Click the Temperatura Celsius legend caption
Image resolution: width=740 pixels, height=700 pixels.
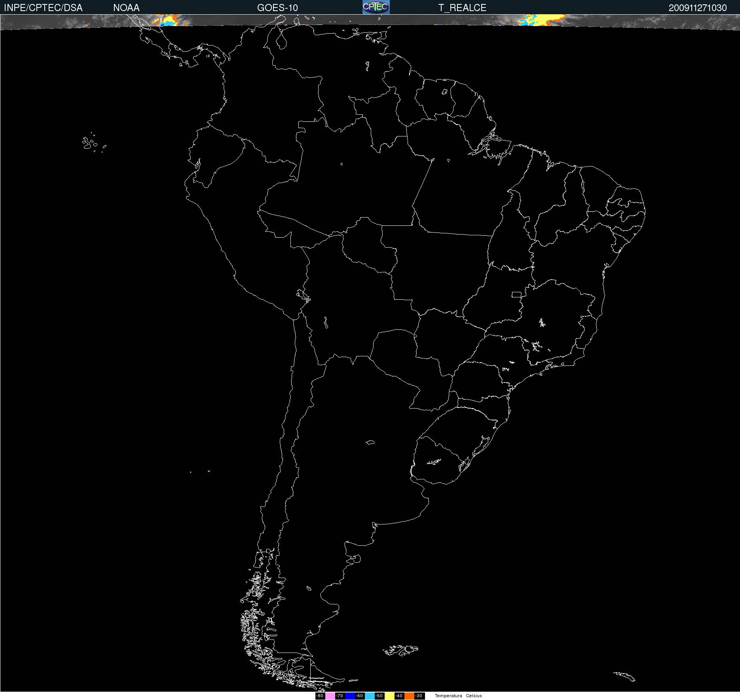click(458, 696)
